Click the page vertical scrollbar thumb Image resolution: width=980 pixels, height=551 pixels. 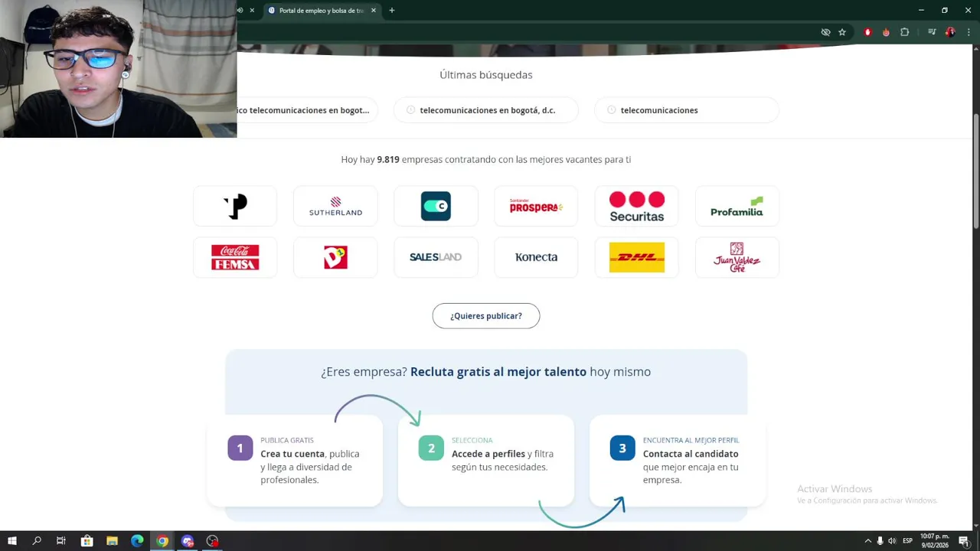[x=976, y=170]
